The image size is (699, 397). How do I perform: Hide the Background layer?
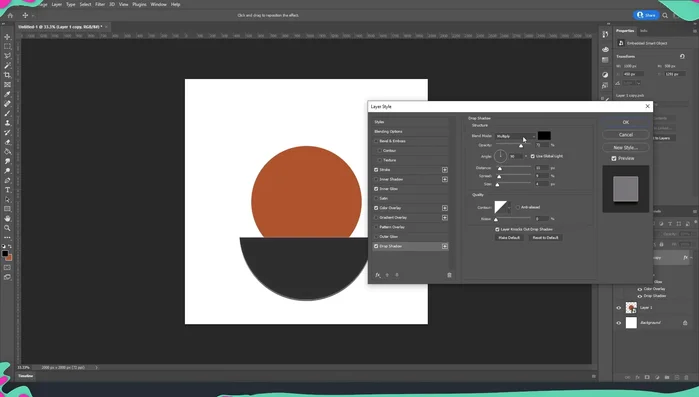(x=618, y=323)
